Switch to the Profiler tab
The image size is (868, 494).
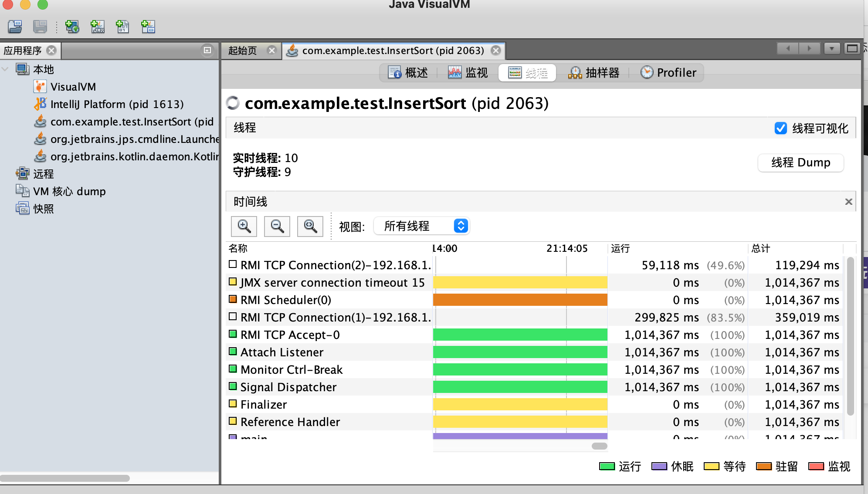668,72
